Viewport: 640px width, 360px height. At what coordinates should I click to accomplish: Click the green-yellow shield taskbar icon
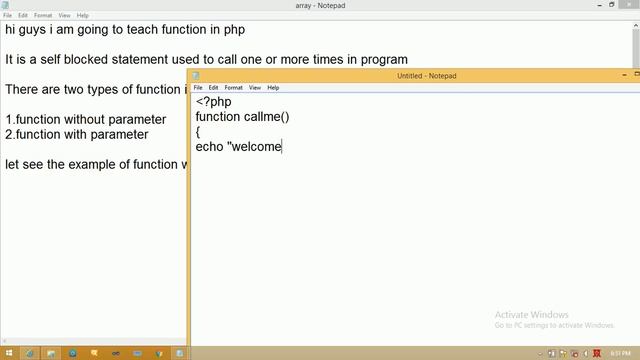coord(159,353)
